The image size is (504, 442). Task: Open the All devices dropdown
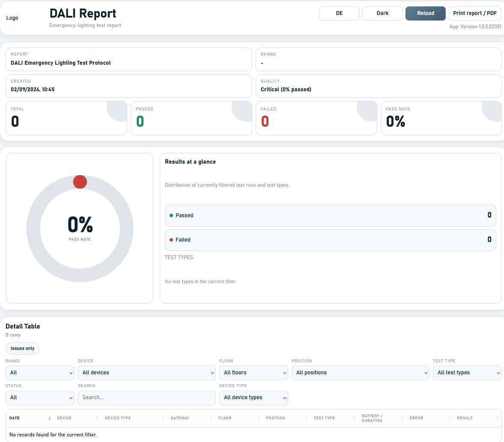click(x=146, y=373)
